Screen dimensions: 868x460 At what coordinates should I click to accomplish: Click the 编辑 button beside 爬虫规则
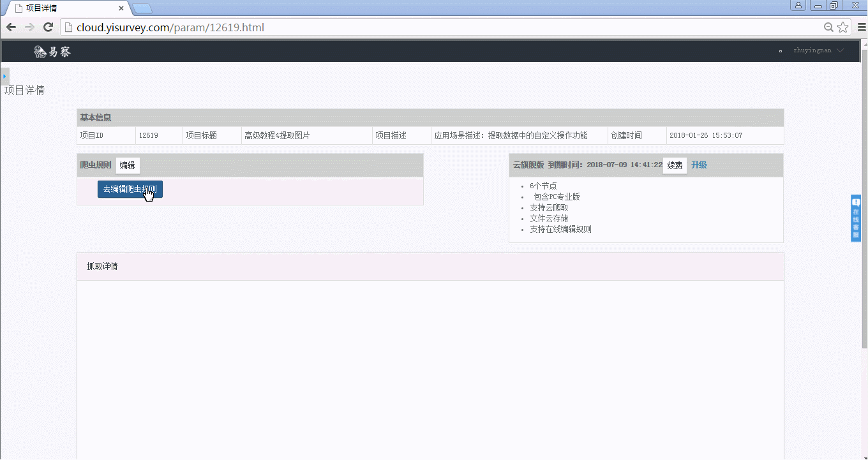(128, 165)
